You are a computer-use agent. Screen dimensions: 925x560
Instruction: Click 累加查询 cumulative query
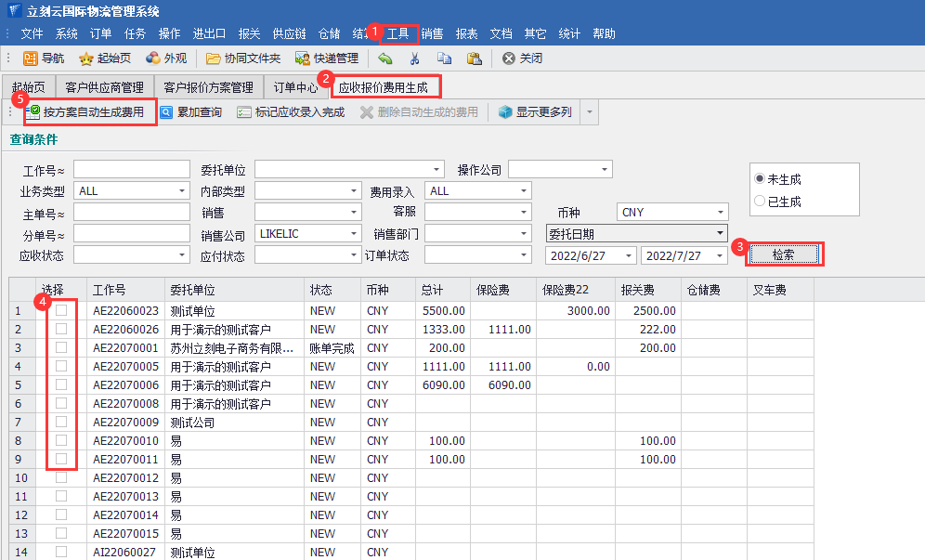[190, 112]
